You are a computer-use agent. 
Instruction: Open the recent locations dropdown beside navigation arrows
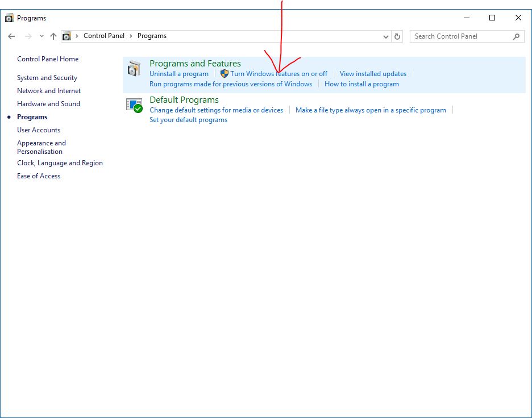(40, 36)
